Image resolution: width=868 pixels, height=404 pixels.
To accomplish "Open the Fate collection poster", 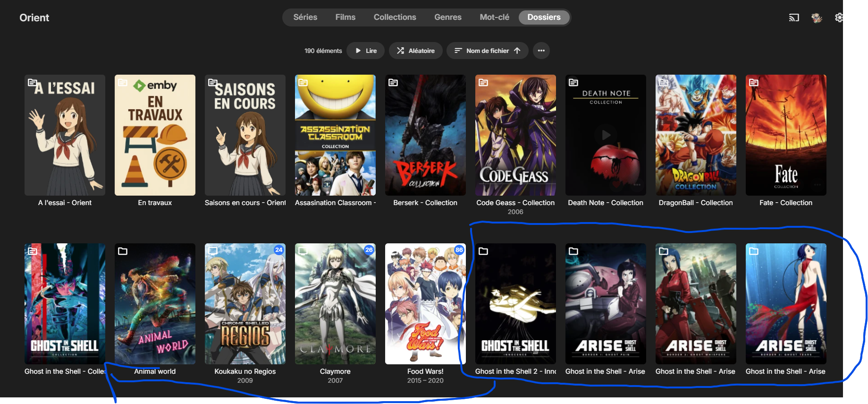I will coord(786,135).
